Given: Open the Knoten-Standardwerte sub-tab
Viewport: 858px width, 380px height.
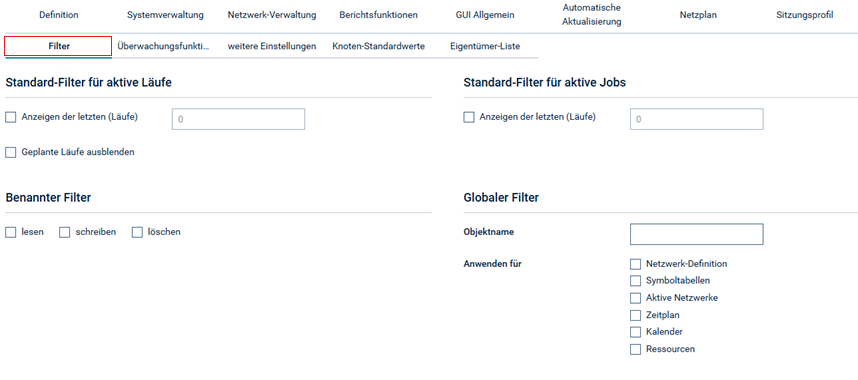Looking at the screenshot, I should [379, 47].
